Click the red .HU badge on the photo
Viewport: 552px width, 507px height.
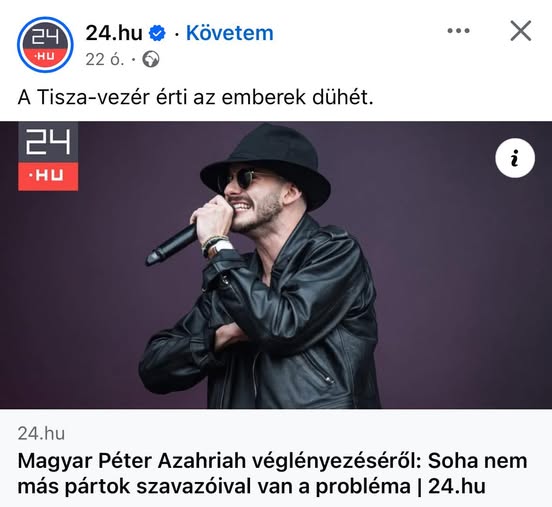[48, 176]
